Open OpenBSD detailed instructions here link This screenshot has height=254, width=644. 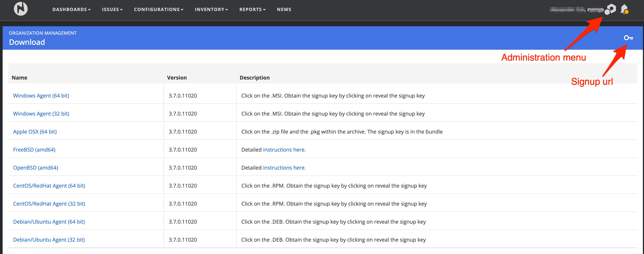point(284,168)
